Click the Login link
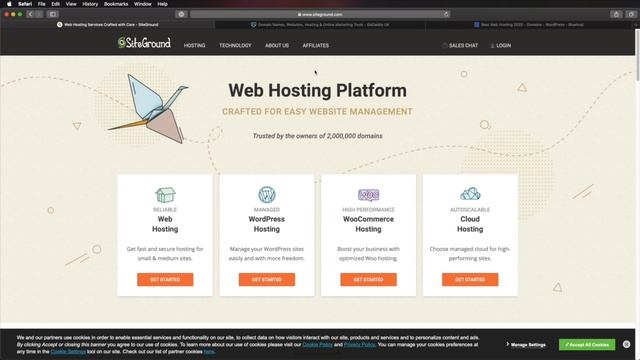This screenshot has width=640, height=360. 500,45
